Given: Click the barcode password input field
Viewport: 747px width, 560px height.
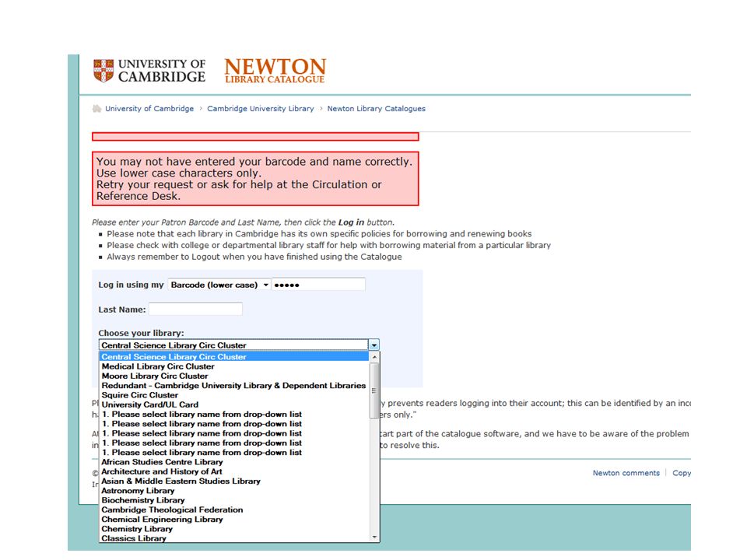Looking at the screenshot, I should click(318, 285).
